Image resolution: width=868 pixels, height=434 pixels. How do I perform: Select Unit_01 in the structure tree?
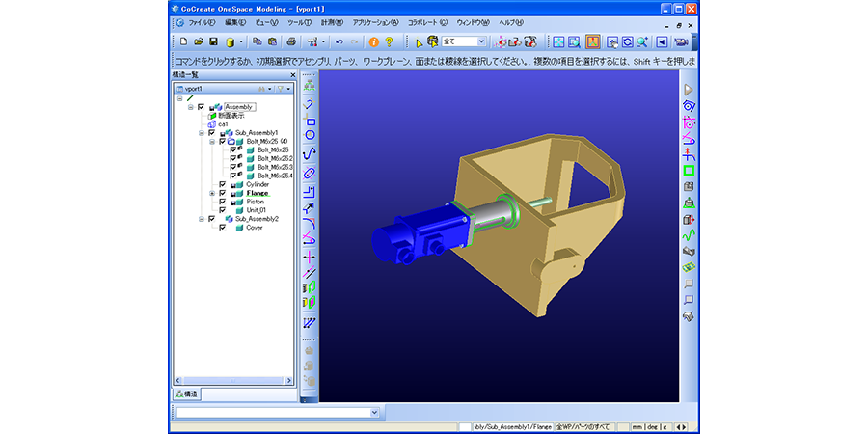256,210
